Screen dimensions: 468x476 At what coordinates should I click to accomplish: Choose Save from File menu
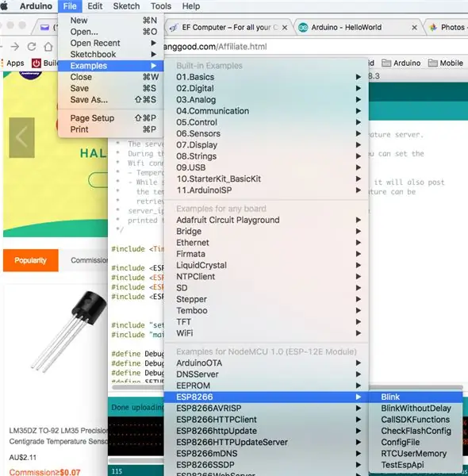(x=111, y=88)
